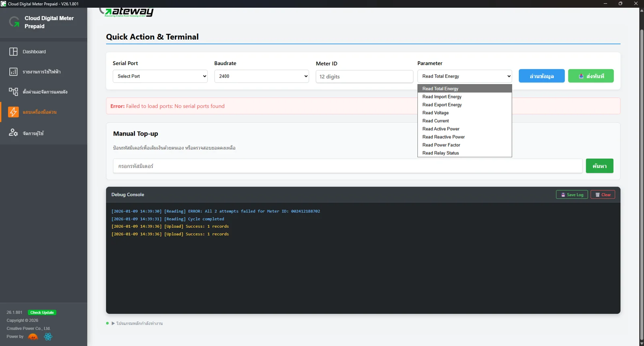Save Log from the Debug Console
The width and height of the screenshot is (644, 346).
[x=572, y=195]
